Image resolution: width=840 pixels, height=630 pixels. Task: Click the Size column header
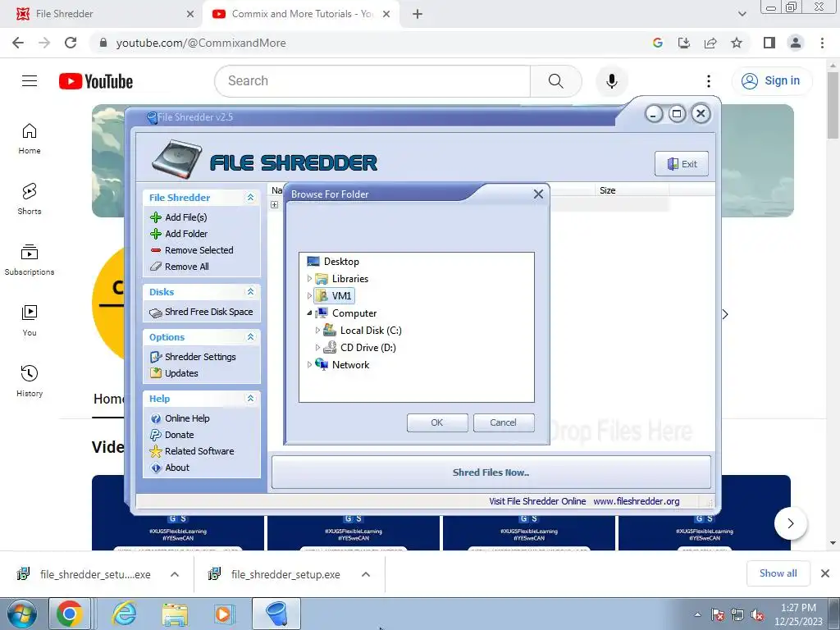631,190
